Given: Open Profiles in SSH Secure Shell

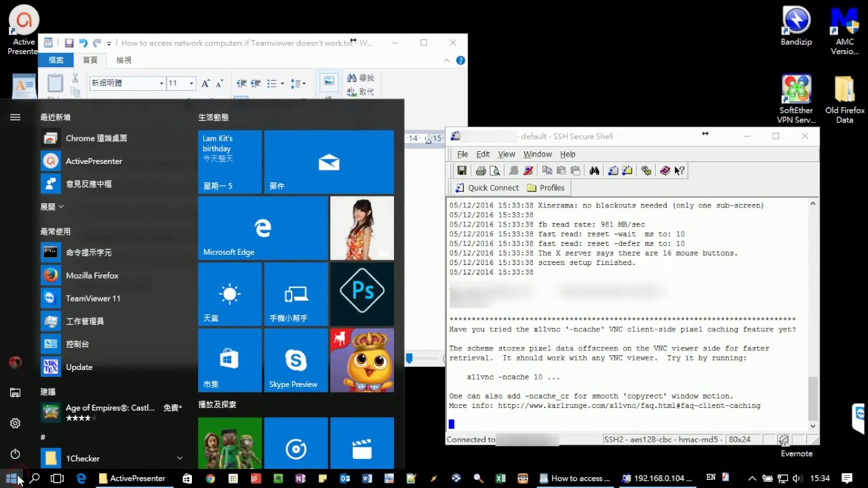Looking at the screenshot, I should [546, 188].
